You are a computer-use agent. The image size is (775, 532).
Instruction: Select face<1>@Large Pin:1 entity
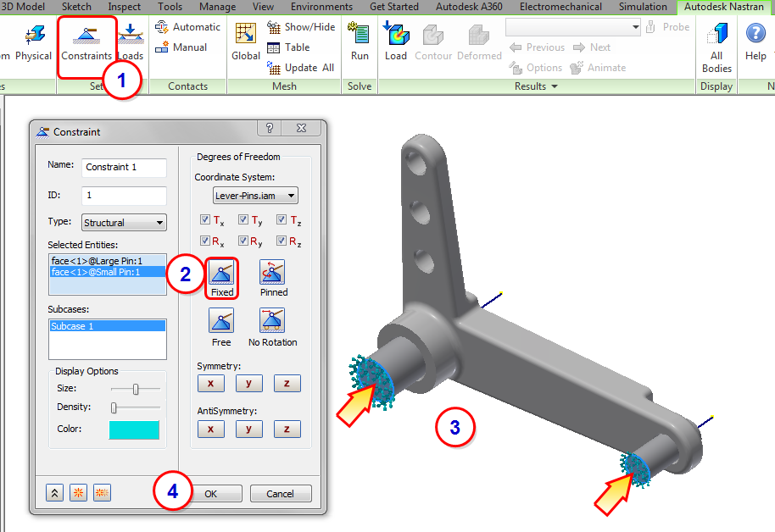108,261
